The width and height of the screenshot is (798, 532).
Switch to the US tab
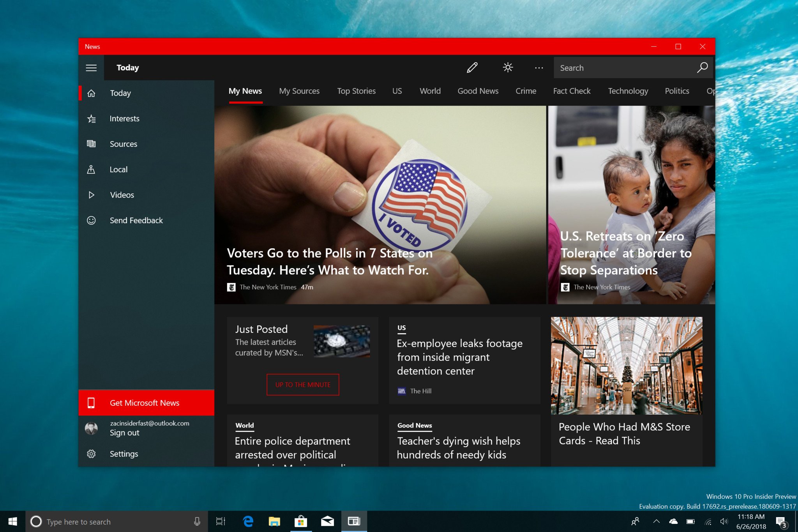point(397,91)
